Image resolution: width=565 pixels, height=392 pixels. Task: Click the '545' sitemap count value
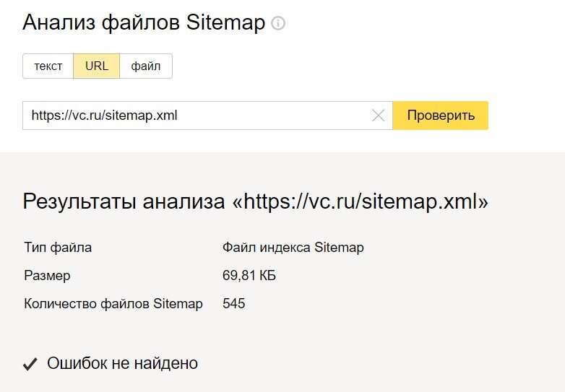point(234,304)
